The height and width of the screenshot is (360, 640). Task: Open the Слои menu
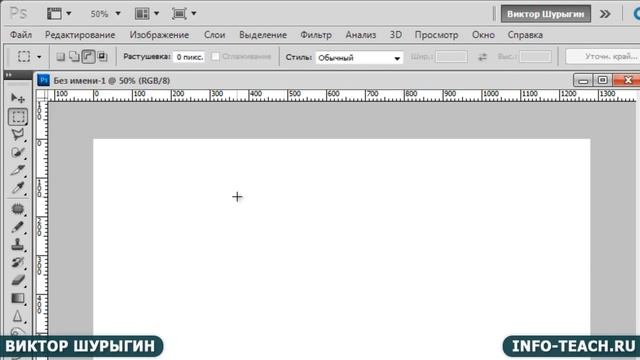(x=215, y=35)
